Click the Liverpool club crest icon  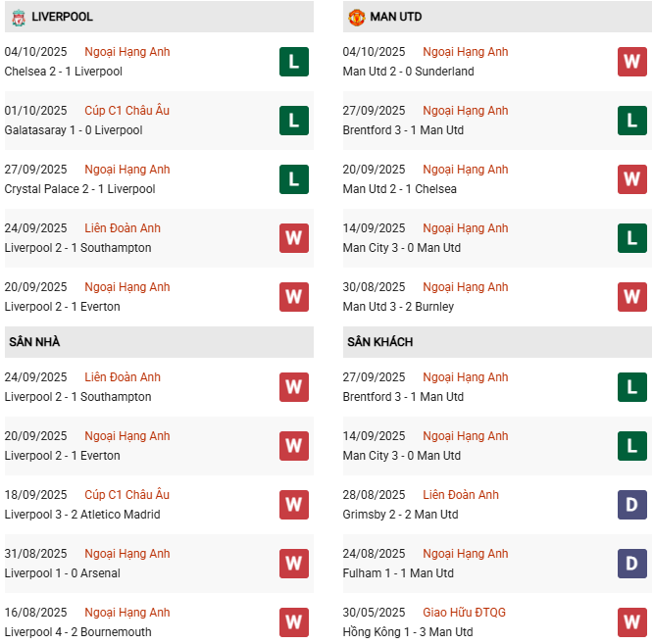pos(18,18)
